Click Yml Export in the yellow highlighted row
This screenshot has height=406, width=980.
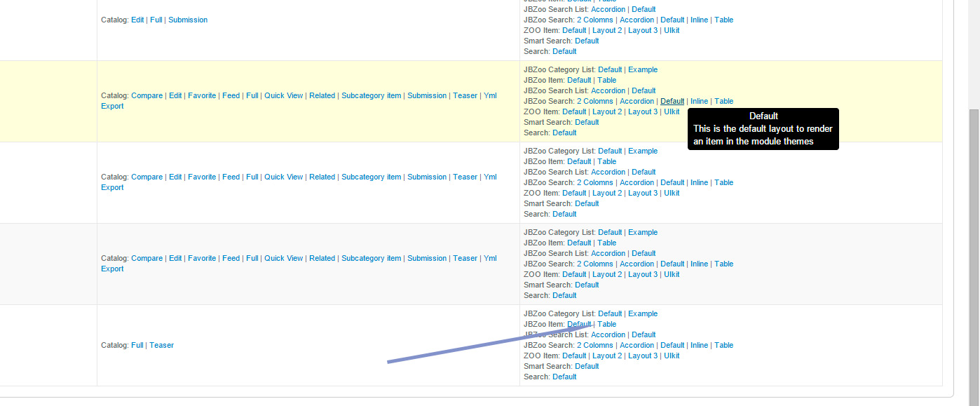490,95
